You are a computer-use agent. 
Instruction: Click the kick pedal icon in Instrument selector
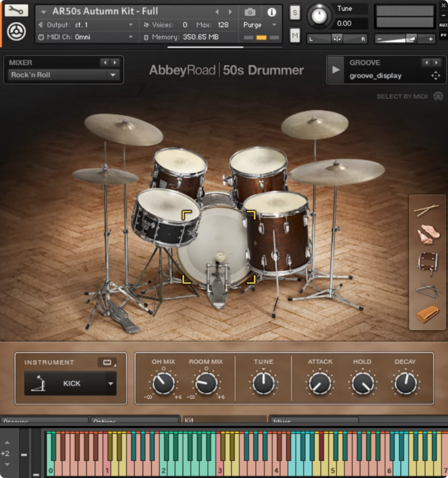coord(39,383)
